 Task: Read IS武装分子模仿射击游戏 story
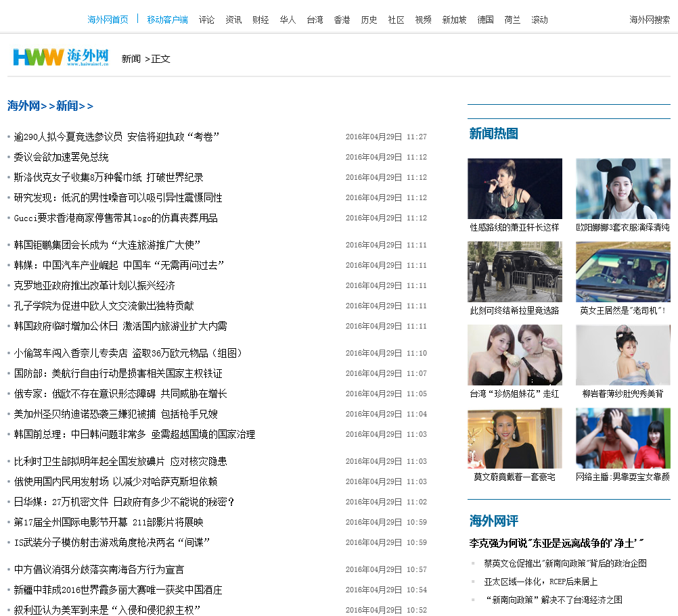coord(112,542)
